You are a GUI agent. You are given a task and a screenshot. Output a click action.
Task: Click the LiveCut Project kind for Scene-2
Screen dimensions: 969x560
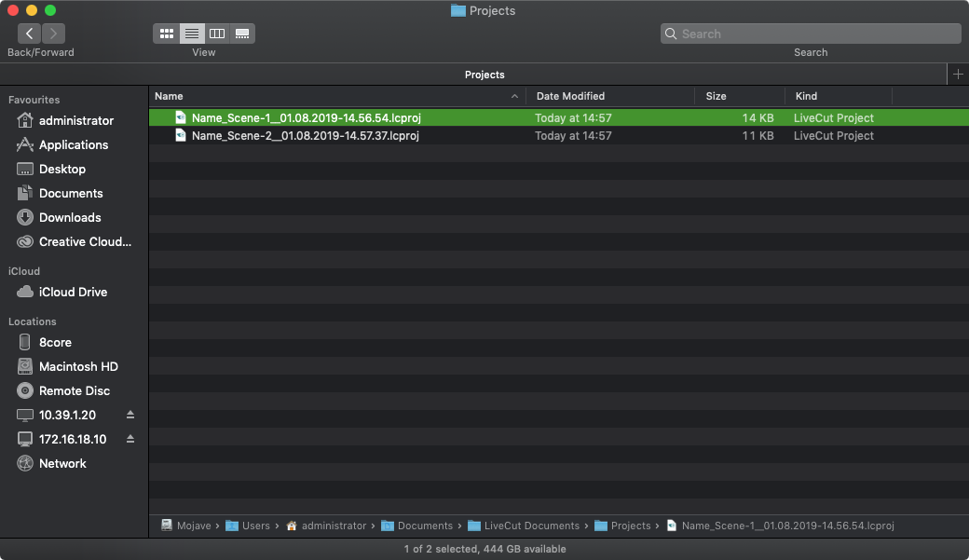click(833, 135)
